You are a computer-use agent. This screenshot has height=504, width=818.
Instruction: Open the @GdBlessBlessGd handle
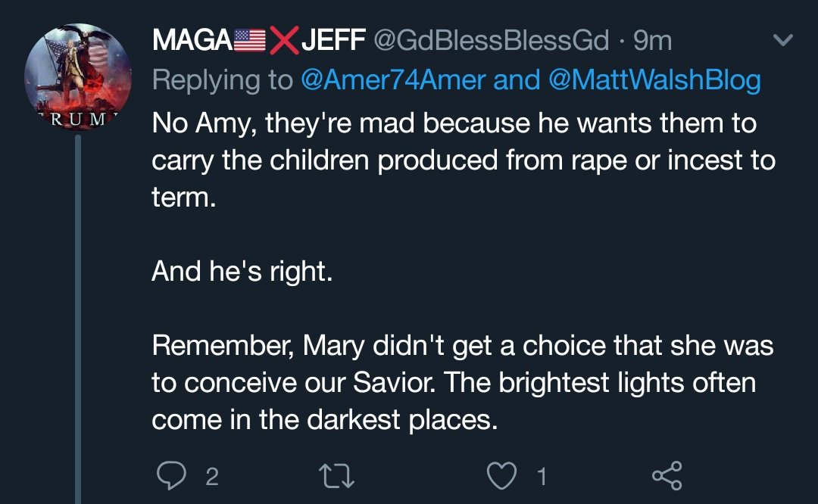pos(489,41)
